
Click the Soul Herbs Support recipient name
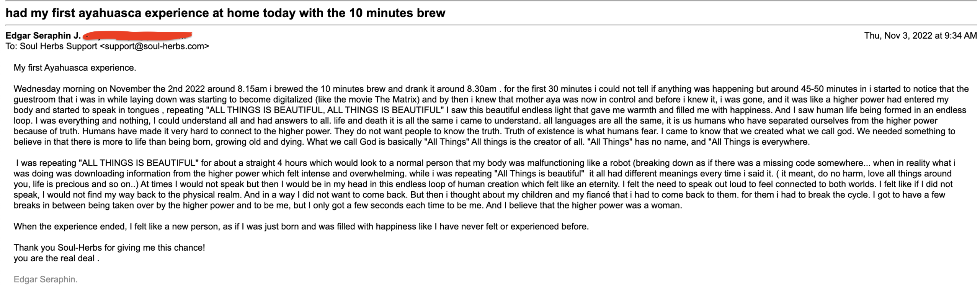tap(58, 46)
